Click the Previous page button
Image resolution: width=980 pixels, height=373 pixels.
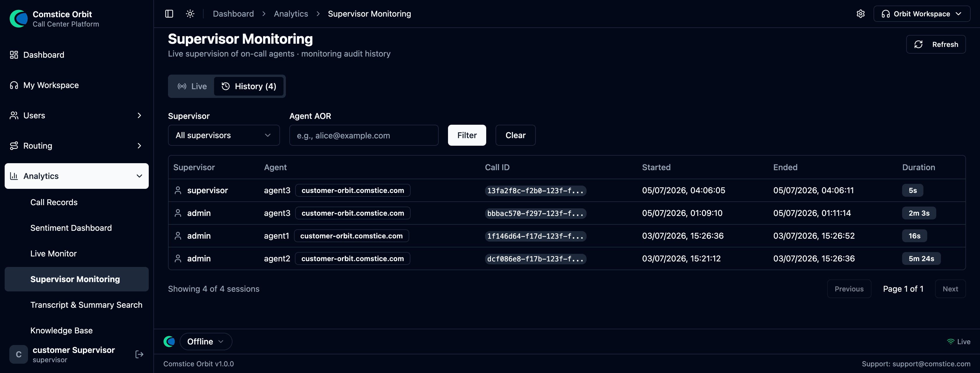(849, 289)
